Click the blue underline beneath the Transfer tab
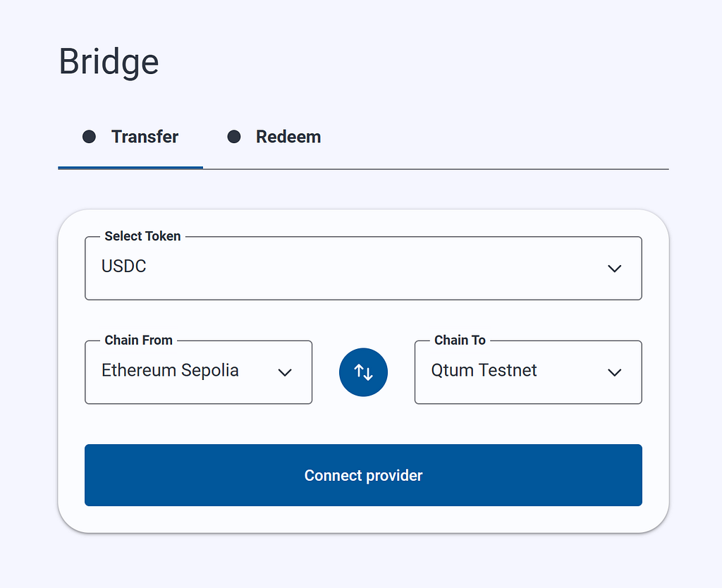This screenshot has height=588, width=722. [x=130, y=168]
